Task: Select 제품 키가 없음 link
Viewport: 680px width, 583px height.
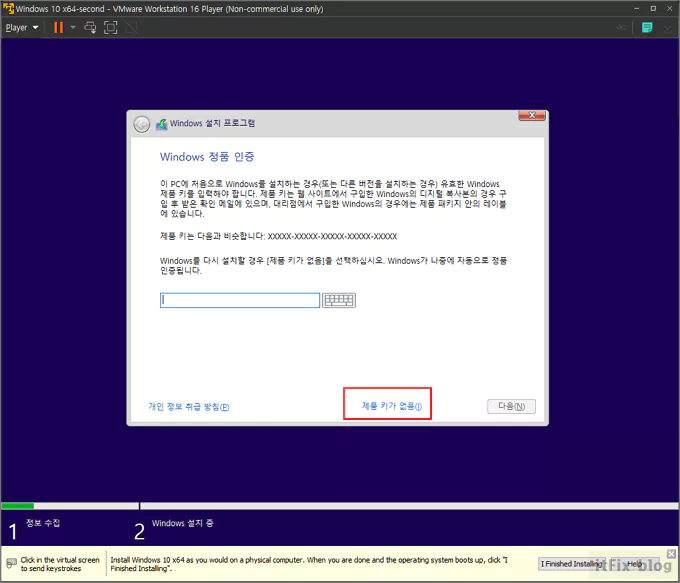Action: click(392, 406)
